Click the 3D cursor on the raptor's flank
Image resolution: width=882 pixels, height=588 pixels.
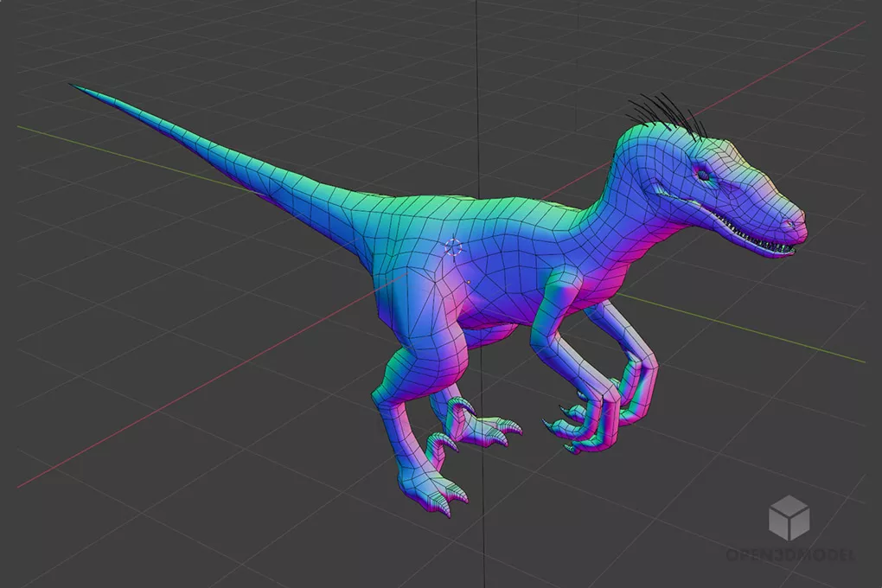[454, 247]
